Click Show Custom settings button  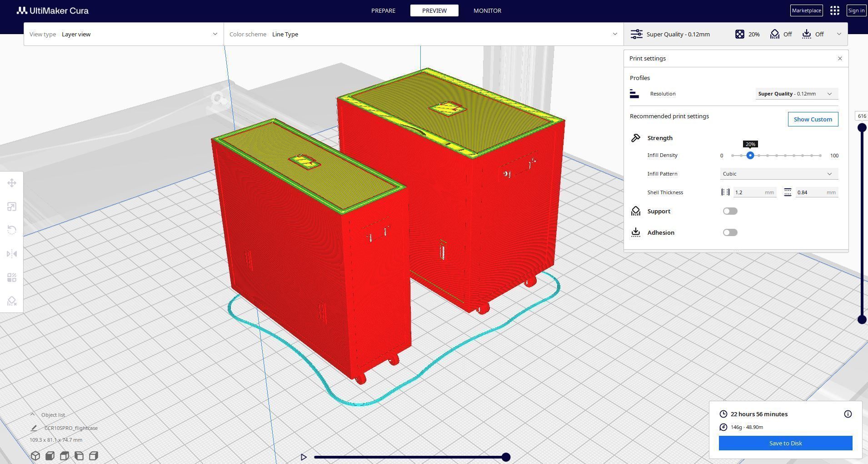pyautogui.click(x=813, y=119)
